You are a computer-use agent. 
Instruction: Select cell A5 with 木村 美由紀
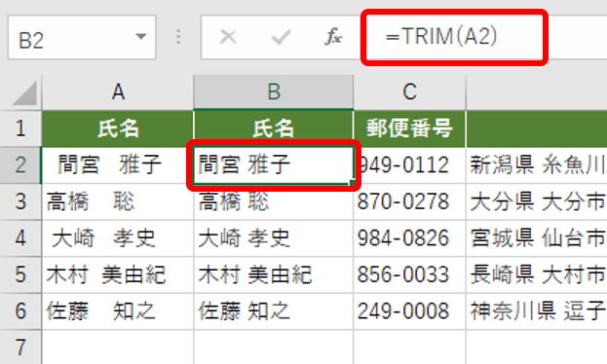click(118, 274)
